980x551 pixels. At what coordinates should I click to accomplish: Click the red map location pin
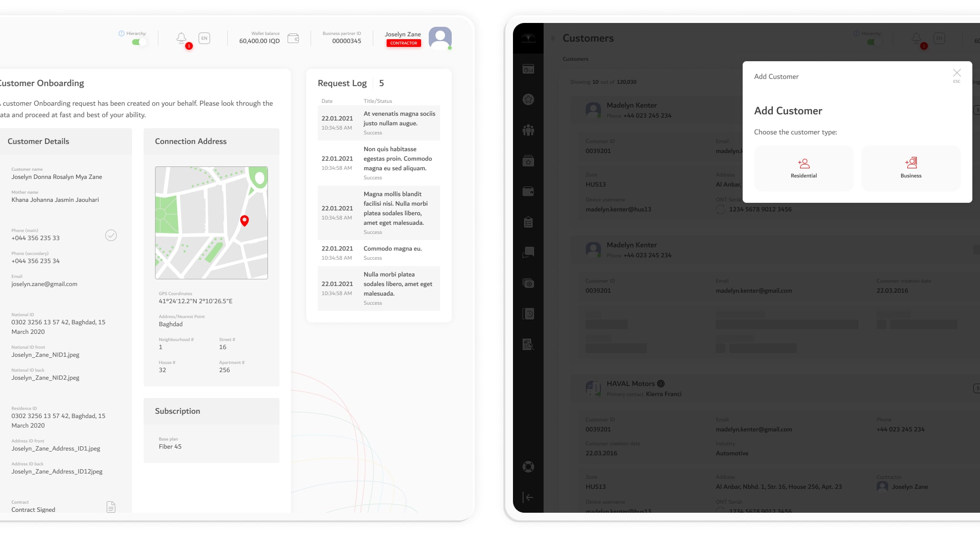[245, 220]
